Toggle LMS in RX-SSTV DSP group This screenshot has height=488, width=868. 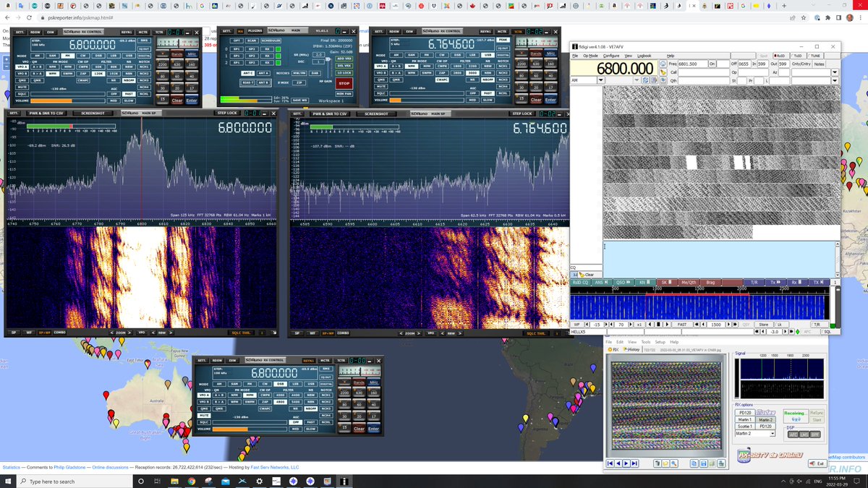coord(804,435)
